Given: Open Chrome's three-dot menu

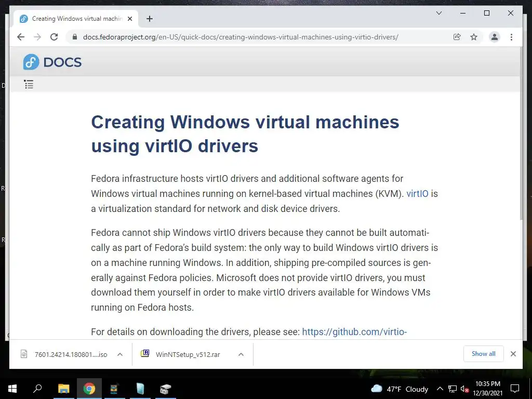Looking at the screenshot, I should [x=511, y=37].
